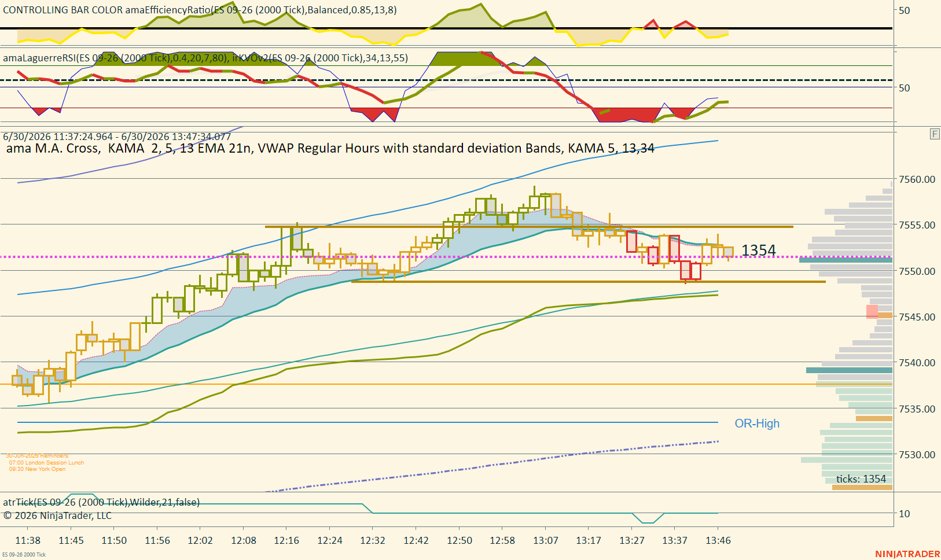Click the 11:38 time axis label

pyautogui.click(x=28, y=540)
